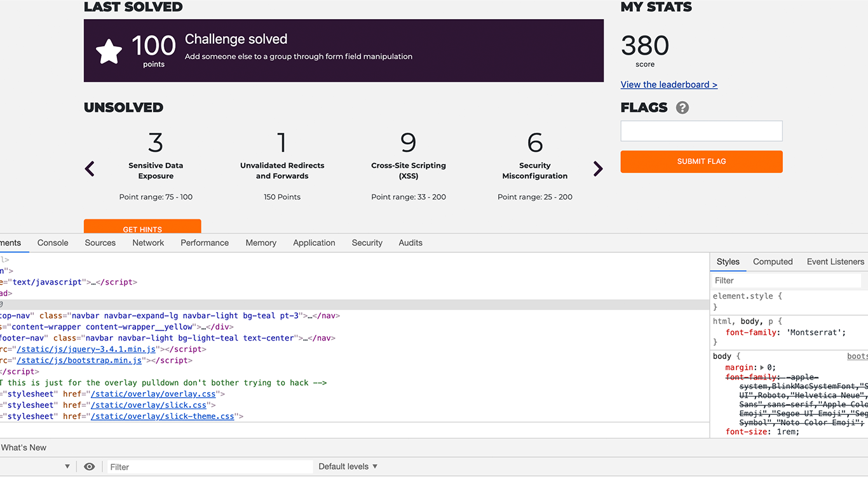Click the 380 score value
Image resolution: width=868 pixels, height=488 pixels.
(645, 46)
